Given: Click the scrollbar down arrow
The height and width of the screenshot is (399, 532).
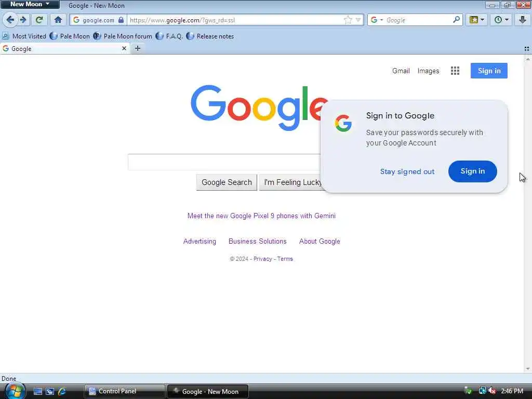Looking at the screenshot, I should (x=528, y=369).
